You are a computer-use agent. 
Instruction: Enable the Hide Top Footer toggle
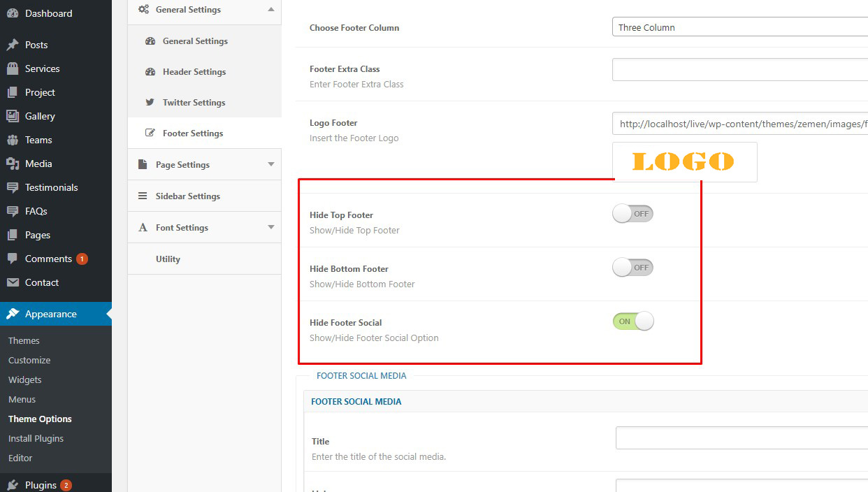[632, 214]
